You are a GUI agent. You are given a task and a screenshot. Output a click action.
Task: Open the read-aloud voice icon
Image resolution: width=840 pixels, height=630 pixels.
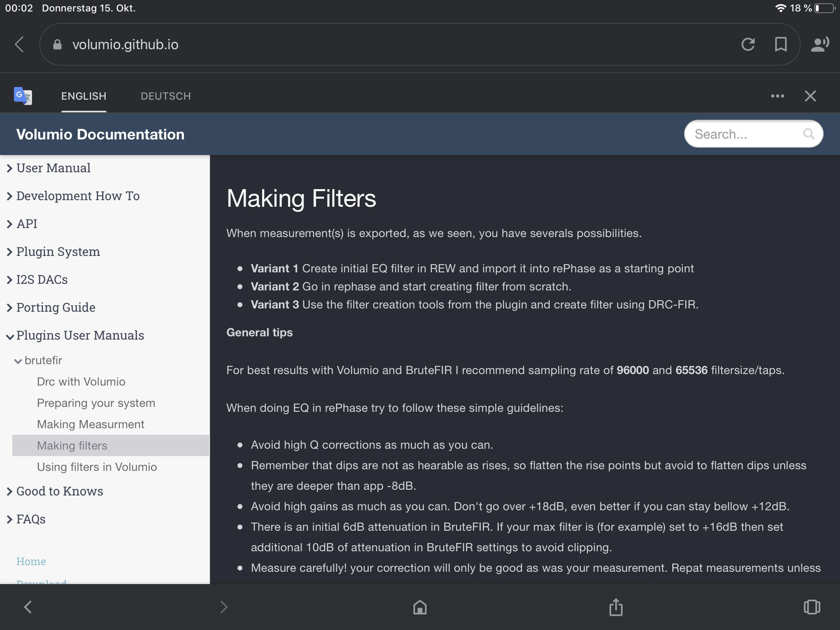[x=819, y=44]
